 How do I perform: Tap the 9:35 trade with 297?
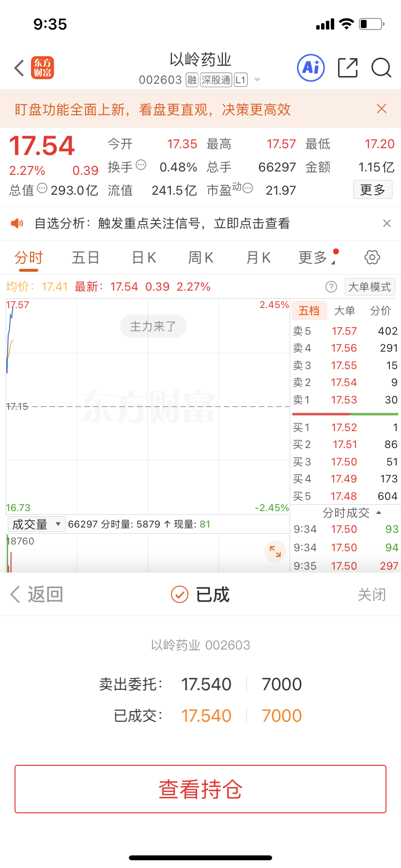(346, 565)
